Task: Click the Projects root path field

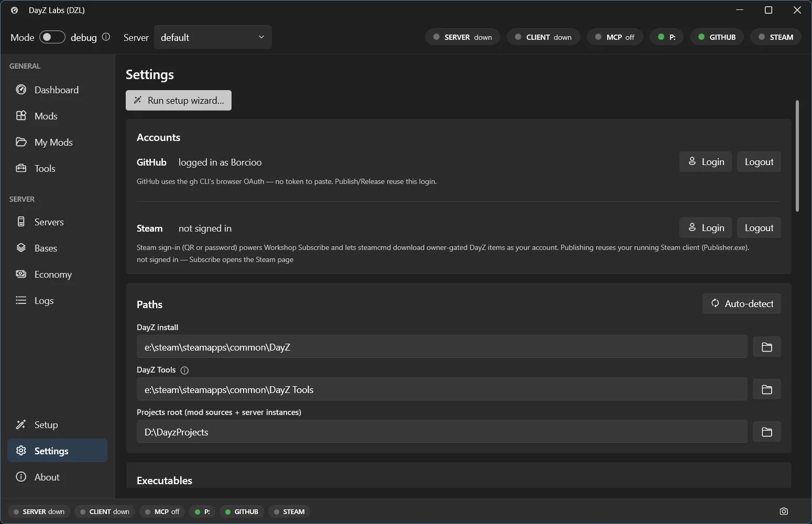Action: point(442,432)
